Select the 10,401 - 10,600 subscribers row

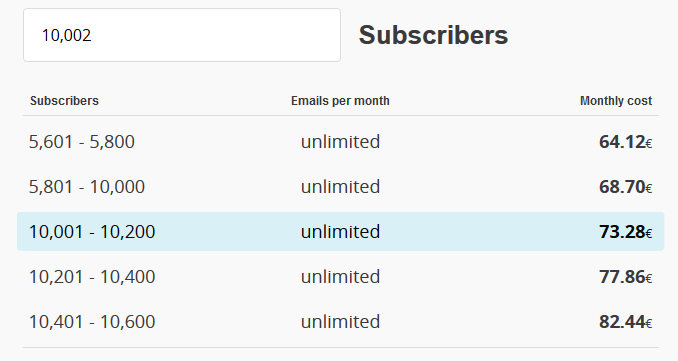pyautogui.click(x=341, y=322)
